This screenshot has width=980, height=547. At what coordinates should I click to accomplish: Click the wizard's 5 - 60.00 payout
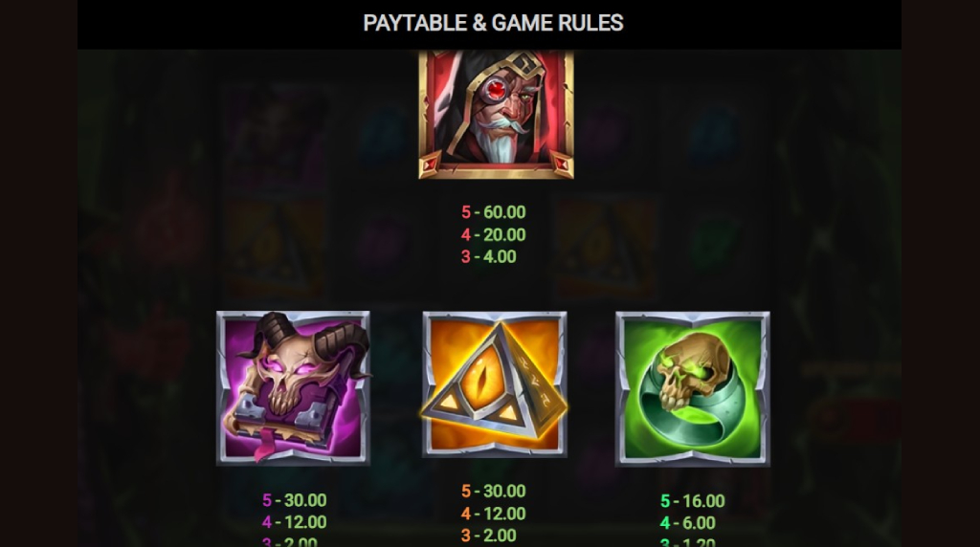pos(493,212)
